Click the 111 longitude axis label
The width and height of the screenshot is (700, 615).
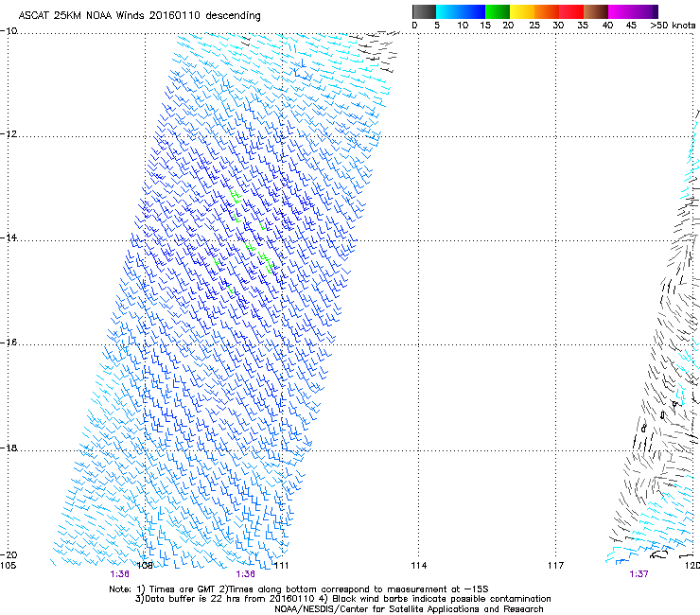(x=281, y=566)
